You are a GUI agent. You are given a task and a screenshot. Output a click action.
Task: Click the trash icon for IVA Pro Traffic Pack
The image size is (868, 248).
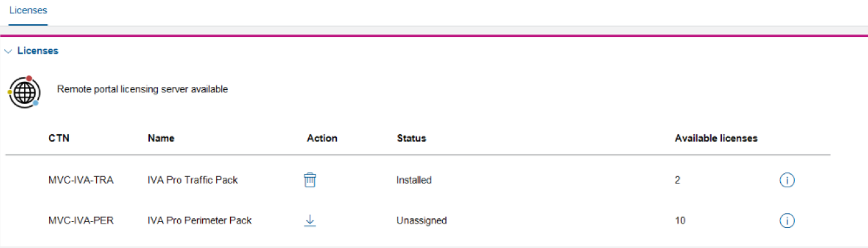310,180
